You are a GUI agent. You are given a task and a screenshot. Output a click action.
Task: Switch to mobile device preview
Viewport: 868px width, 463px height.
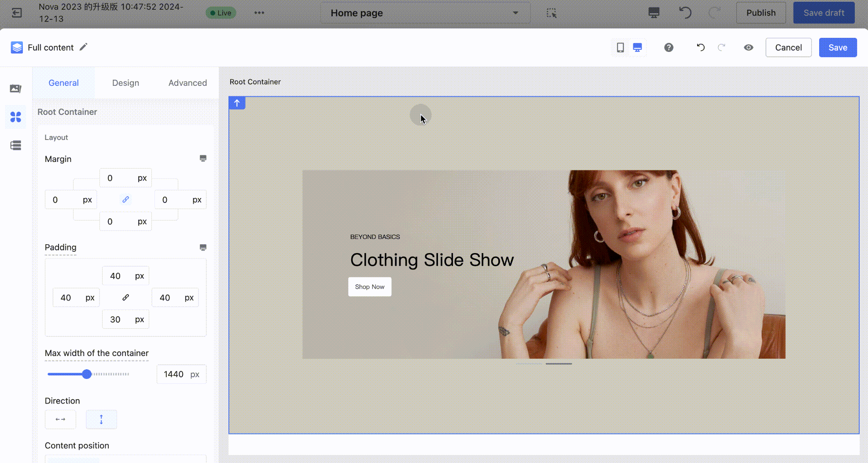(620, 48)
